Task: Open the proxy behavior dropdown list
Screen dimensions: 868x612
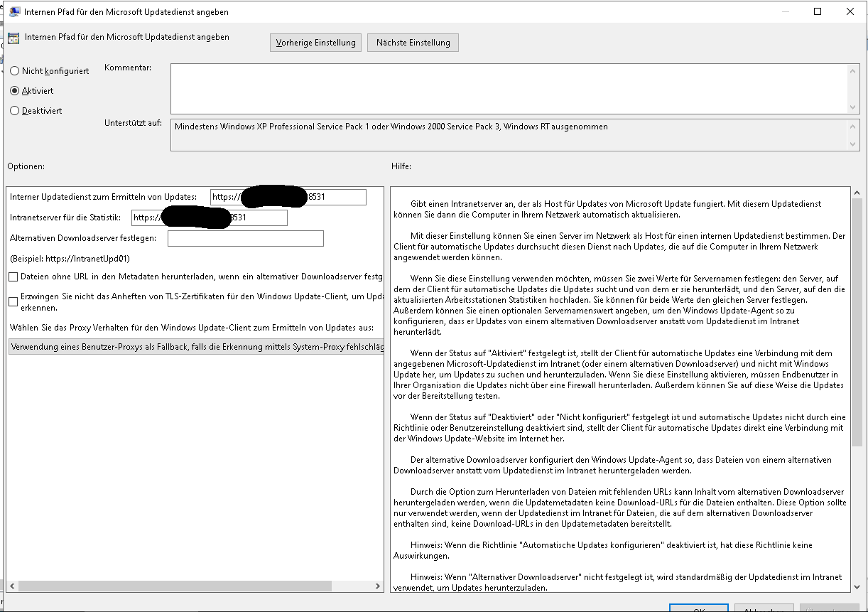Action: (196, 348)
